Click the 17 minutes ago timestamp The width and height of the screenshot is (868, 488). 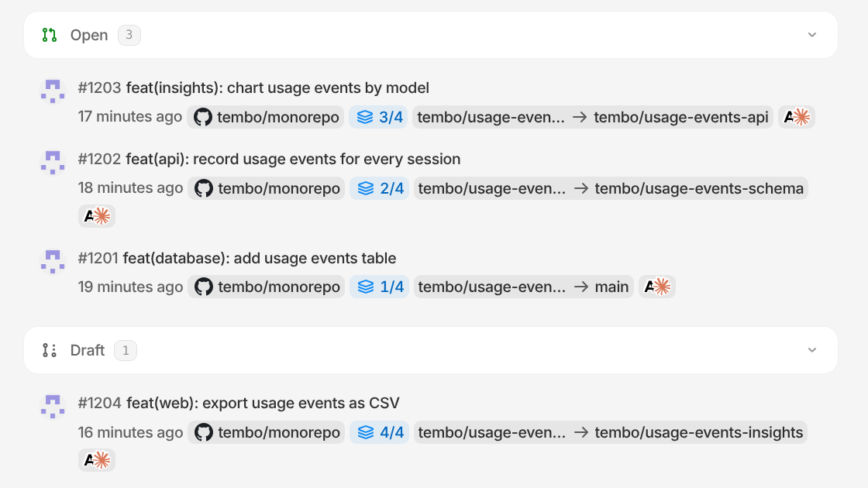pos(129,117)
